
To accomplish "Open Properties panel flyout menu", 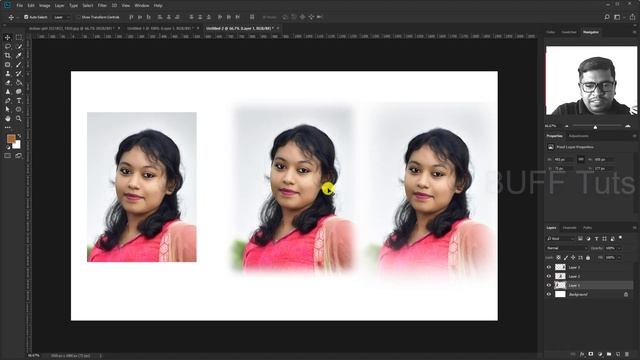I will [x=634, y=136].
